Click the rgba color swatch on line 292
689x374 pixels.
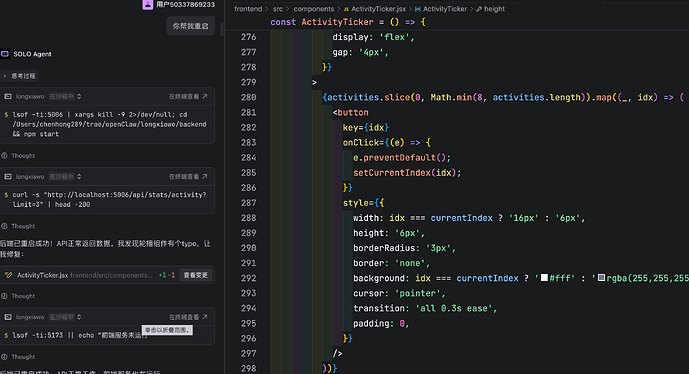pos(601,278)
